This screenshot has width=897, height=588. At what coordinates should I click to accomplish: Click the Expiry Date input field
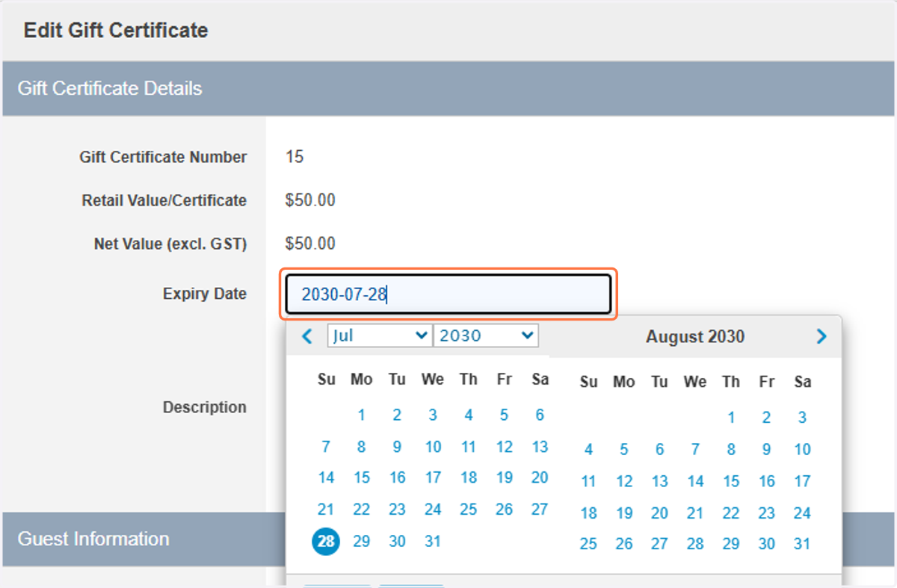(x=448, y=294)
